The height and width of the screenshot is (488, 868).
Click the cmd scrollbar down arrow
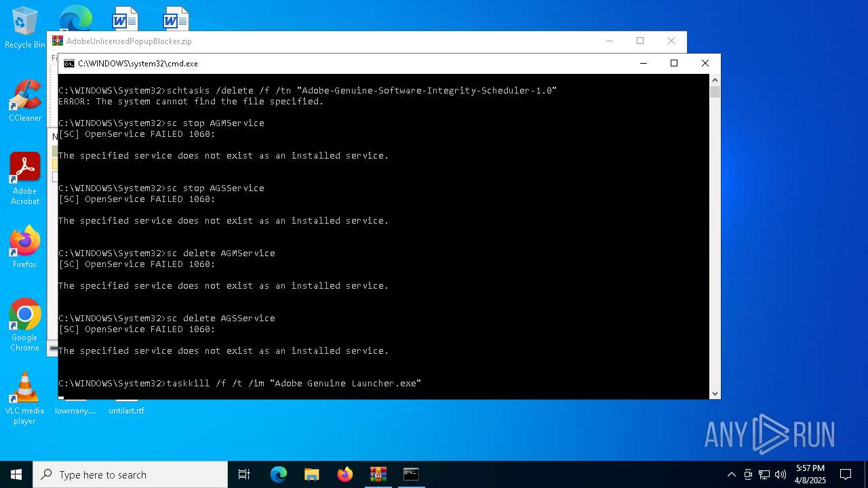point(715,393)
